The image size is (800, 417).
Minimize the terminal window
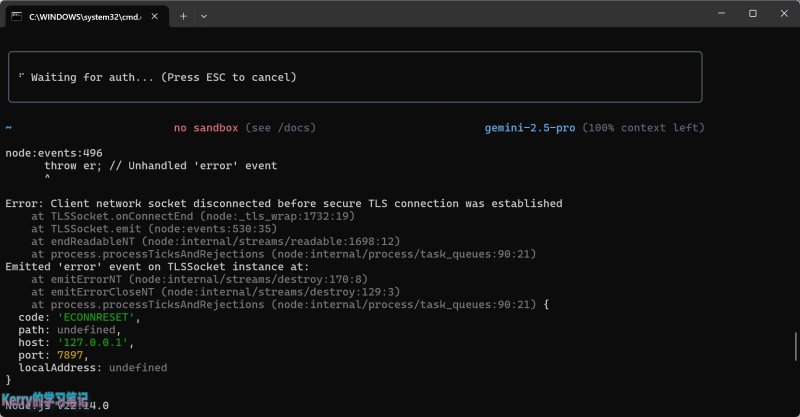721,14
